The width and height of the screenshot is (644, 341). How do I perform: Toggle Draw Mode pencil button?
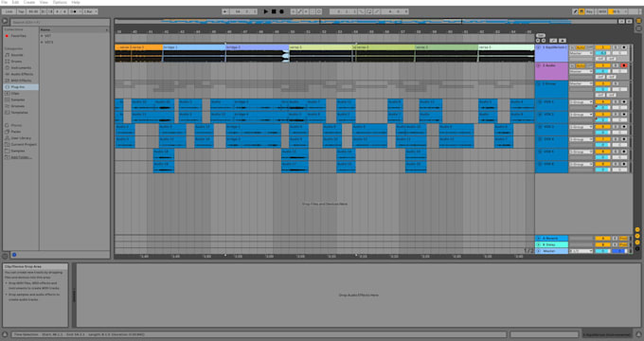[x=575, y=11]
